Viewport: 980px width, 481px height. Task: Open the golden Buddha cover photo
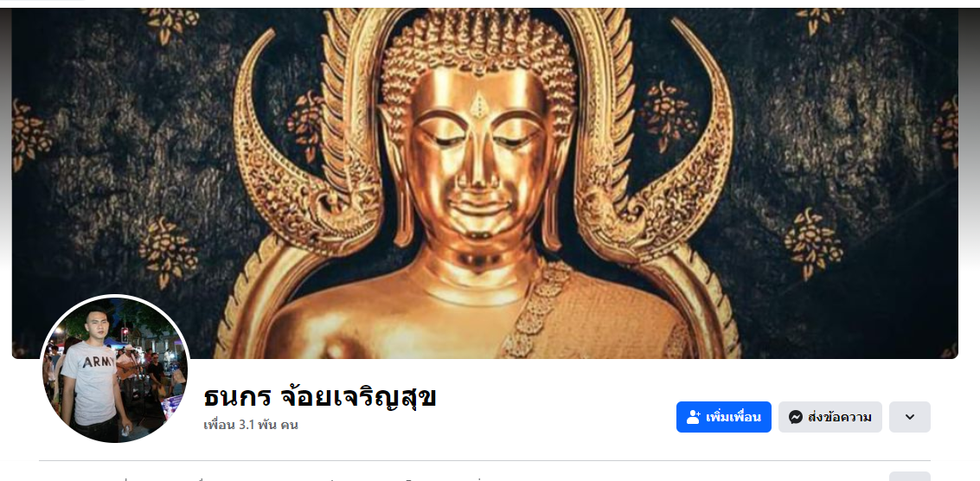click(x=485, y=183)
